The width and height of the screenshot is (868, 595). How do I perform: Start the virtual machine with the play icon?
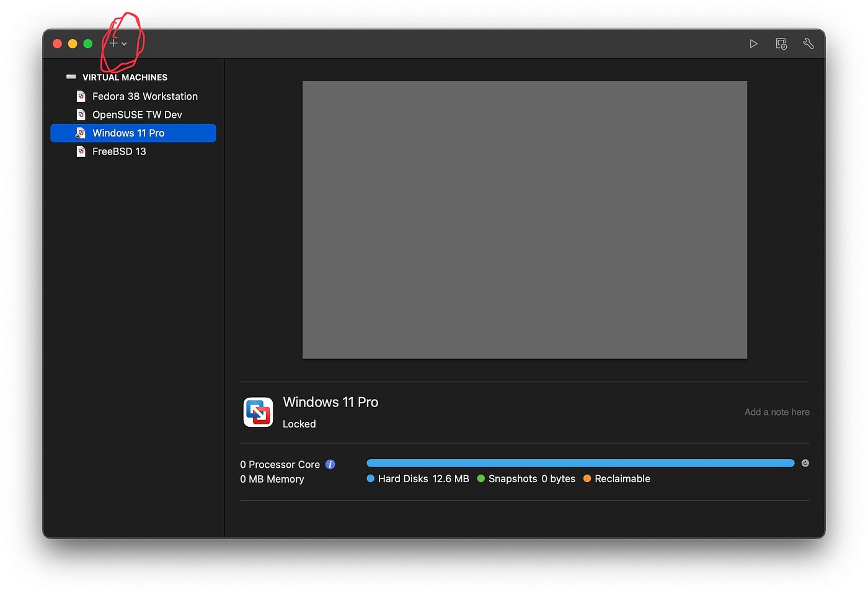click(x=753, y=43)
